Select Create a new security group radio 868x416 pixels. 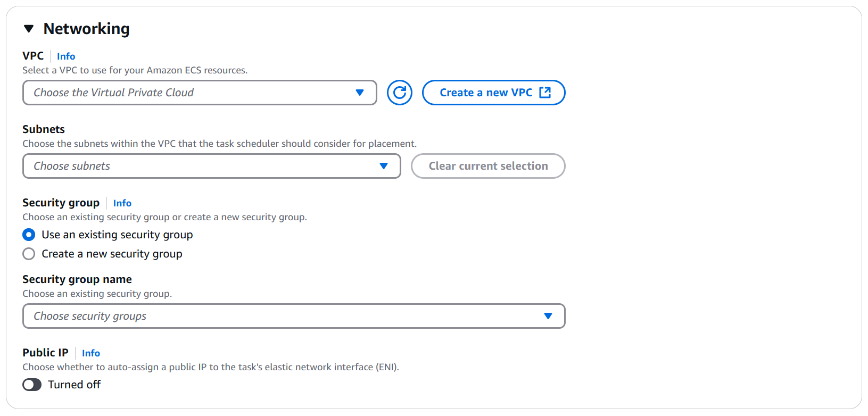29,254
